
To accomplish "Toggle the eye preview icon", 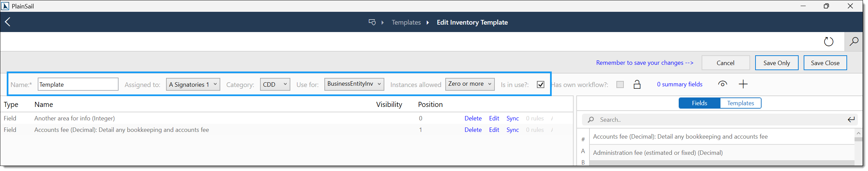I will [722, 84].
